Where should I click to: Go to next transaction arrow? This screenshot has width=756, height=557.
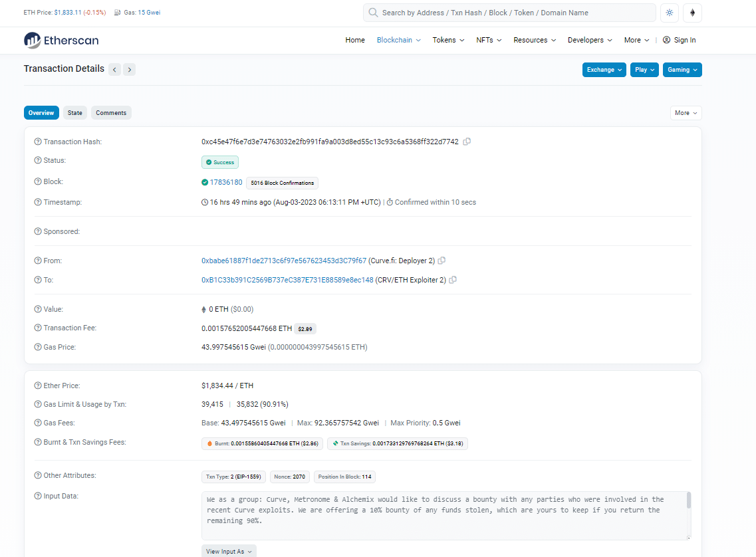click(129, 69)
